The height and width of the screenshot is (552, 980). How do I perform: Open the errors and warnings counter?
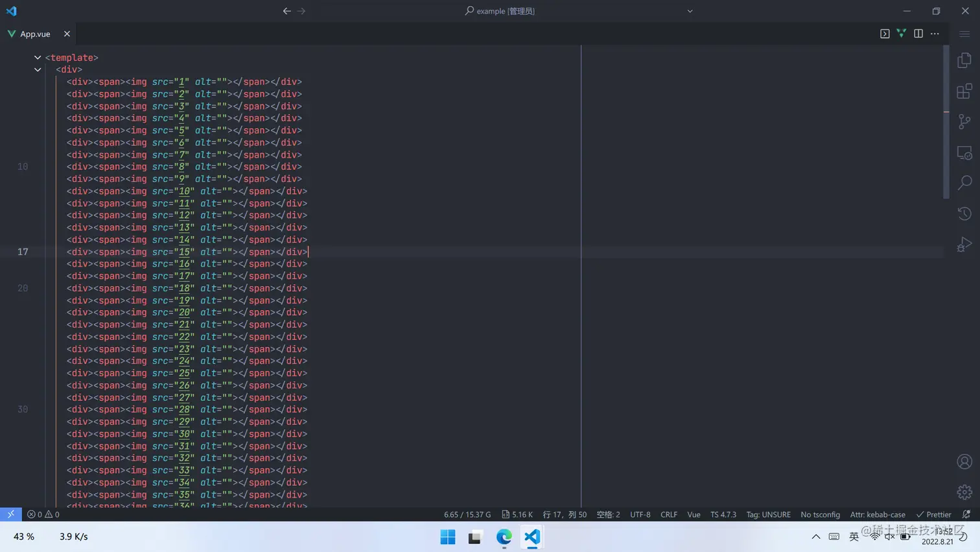coord(43,514)
